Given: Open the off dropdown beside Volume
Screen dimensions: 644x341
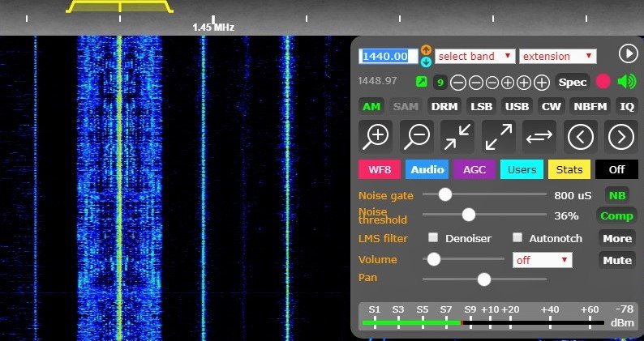Looking at the screenshot, I should coord(542,260).
